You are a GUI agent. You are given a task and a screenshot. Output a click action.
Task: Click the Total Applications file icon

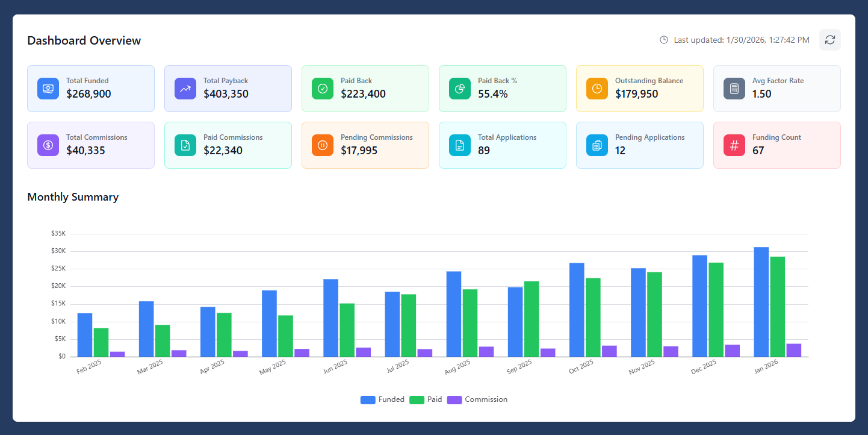click(459, 145)
